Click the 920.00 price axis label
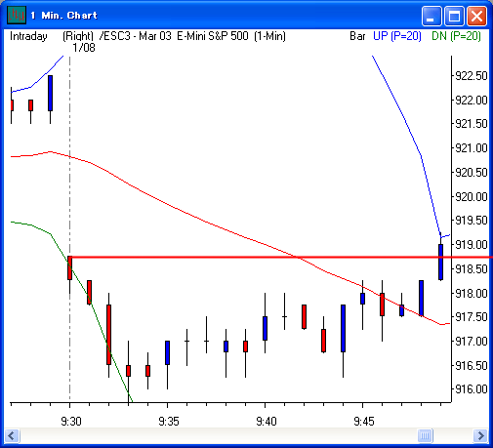This screenshot has height=448, width=493. (472, 196)
